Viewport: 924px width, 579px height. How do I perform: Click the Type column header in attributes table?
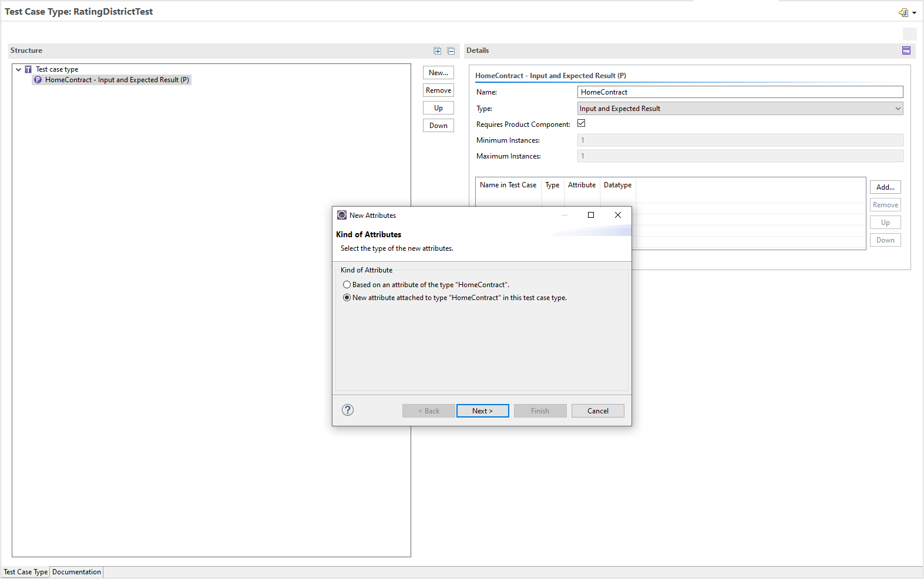point(552,185)
